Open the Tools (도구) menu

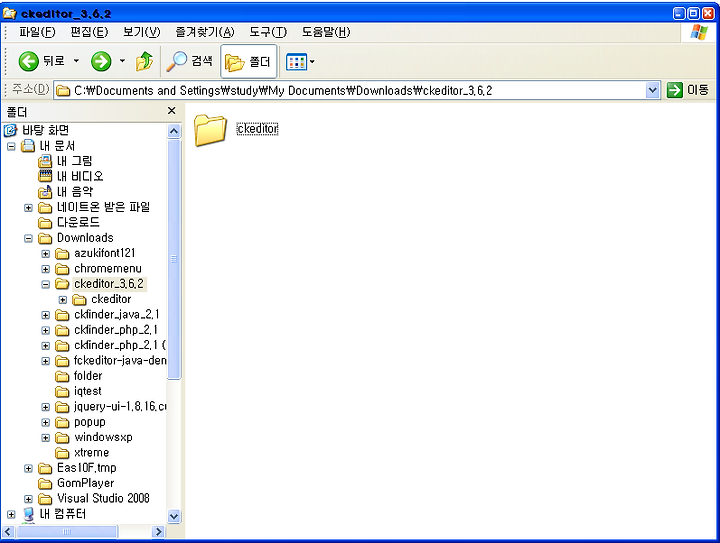click(268, 32)
